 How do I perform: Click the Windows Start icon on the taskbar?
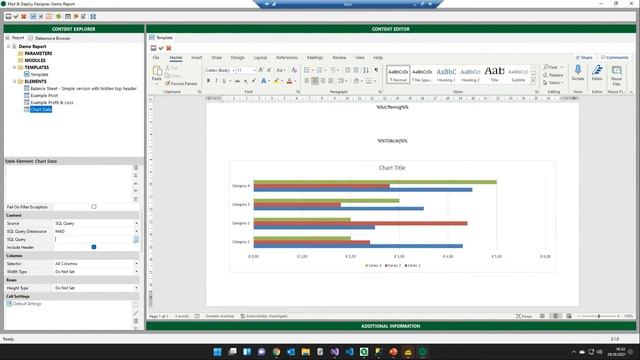coord(218,352)
